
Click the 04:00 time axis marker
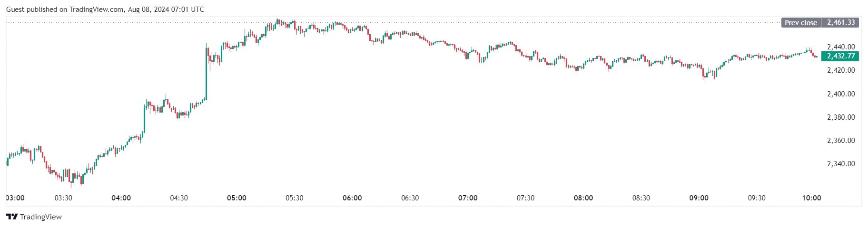click(121, 198)
